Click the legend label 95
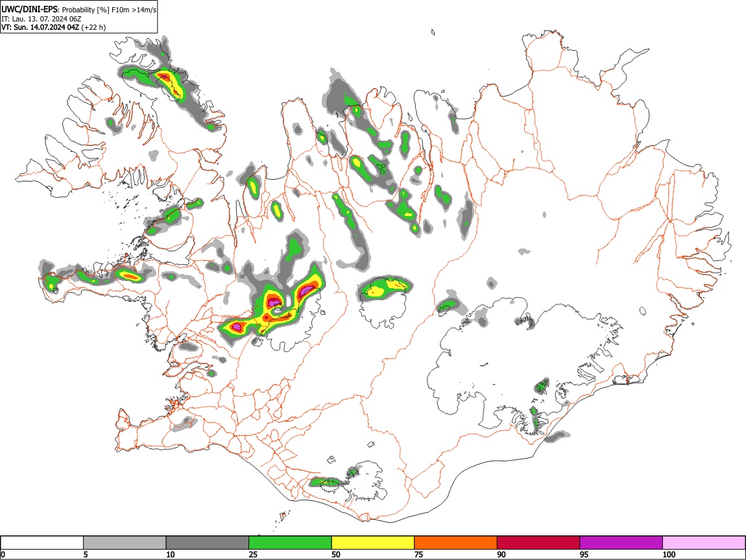 tap(584, 554)
